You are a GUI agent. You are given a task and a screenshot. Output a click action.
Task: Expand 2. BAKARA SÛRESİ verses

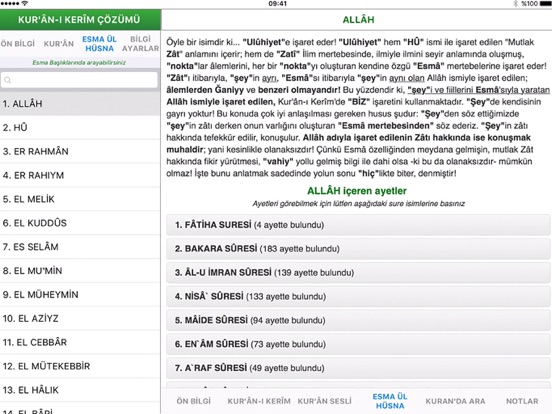click(x=358, y=249)
